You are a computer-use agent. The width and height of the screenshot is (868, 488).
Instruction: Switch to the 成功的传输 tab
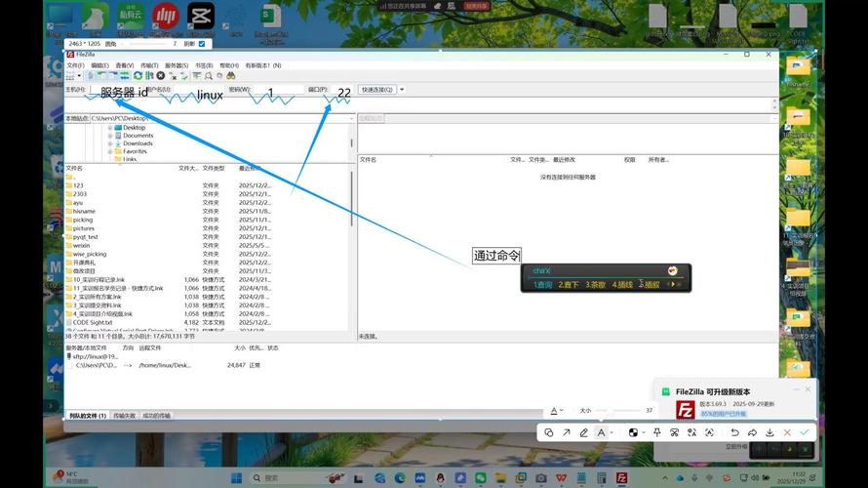click(x=156, y=416)
